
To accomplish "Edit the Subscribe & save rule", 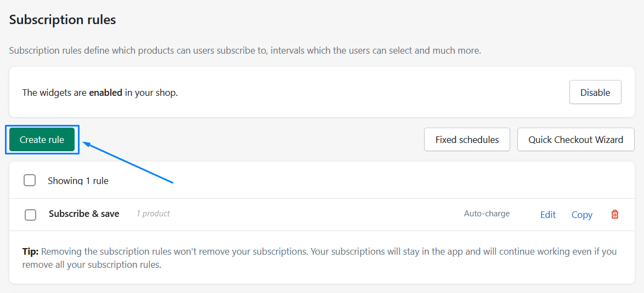I will click(548, 215).
